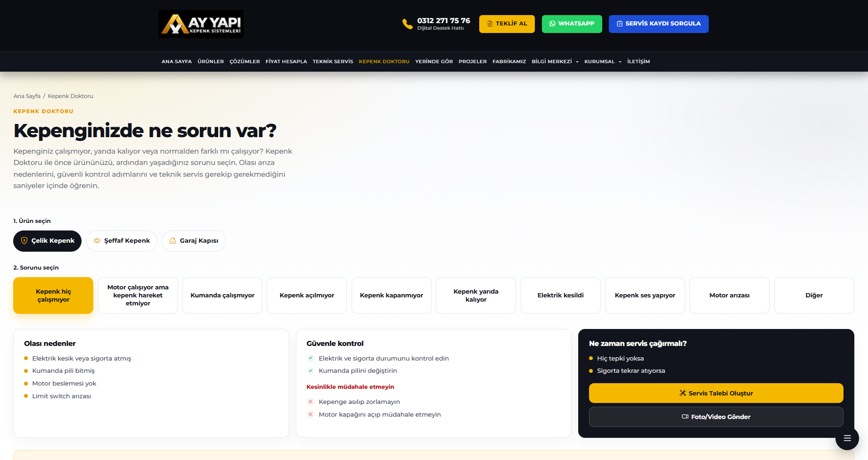
Task: Click the document icon in Teklif Al
Action: tap(490, 24)
